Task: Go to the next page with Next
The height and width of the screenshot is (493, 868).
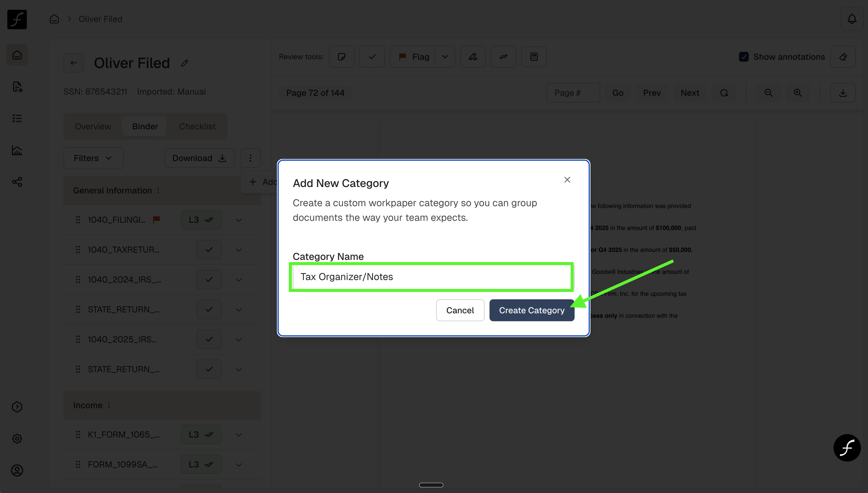Action: (690, 93)
